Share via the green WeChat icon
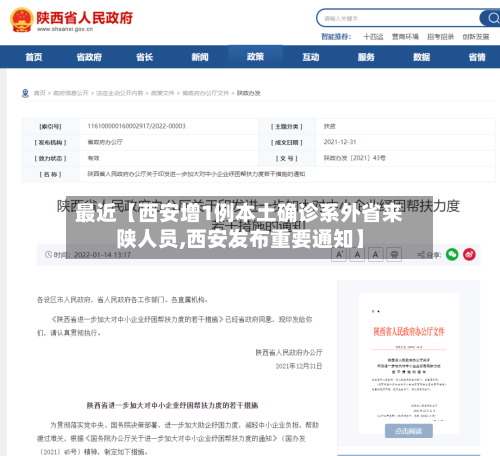The image size is (500, 456). pyautogui.click(x=452, y=255)
